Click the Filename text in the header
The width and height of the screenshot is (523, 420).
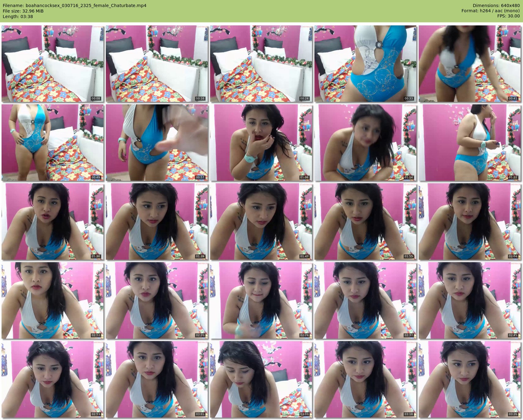click(75, 6)
